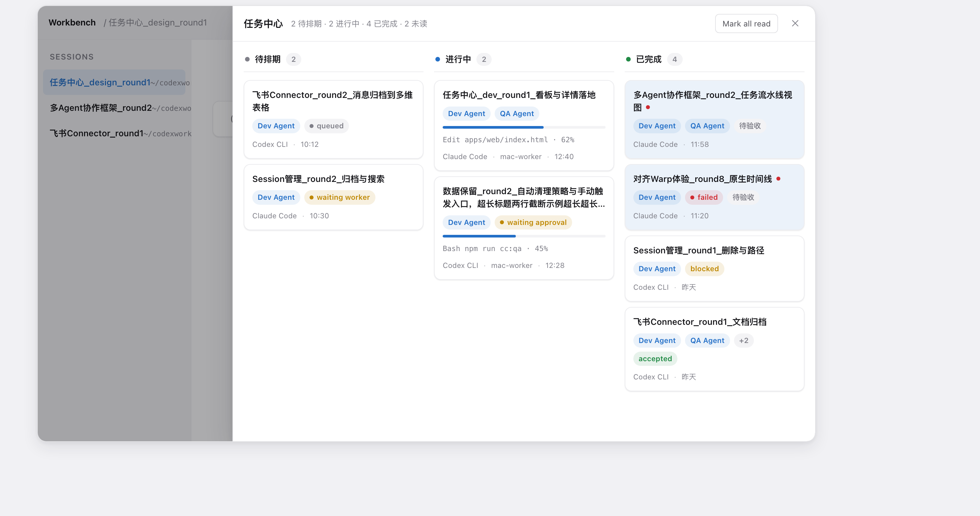This screenshot has width=980, height=516.
Task: Click Bash npm run cc:qa activity line
Action: (495, 248)
